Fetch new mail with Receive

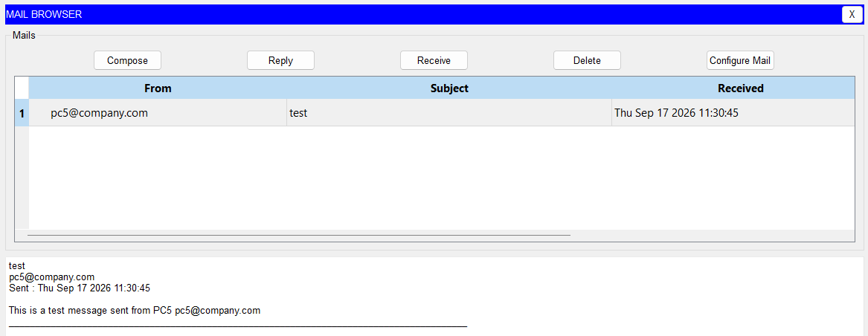434,60
